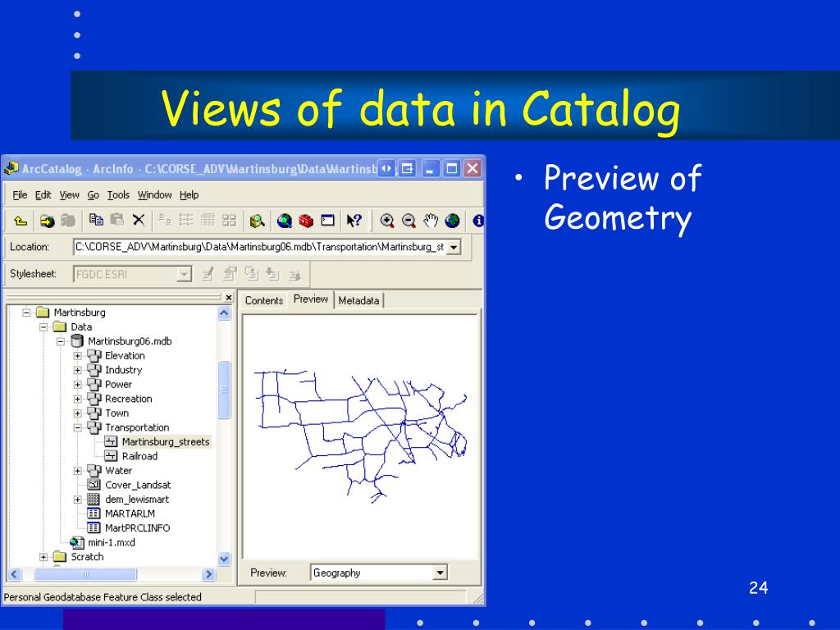
Task: Switch to Large Icons view
Action: click(x=165, y=220)
